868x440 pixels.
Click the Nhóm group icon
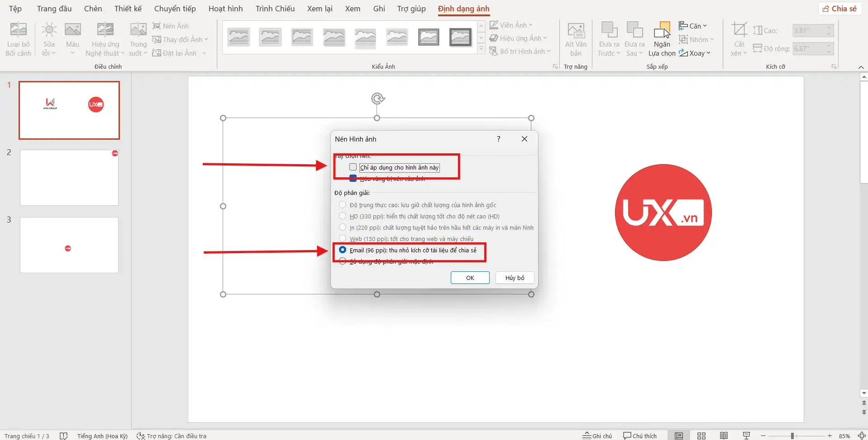tap(696, 39)
